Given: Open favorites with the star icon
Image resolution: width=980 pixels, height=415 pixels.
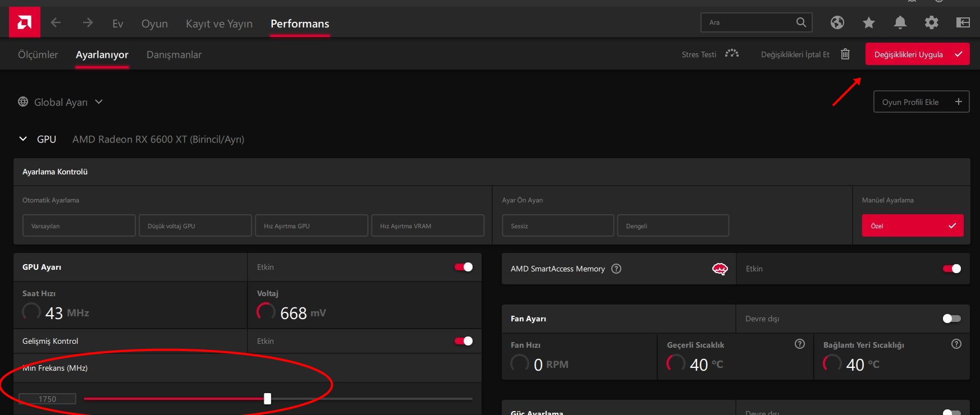Looking at the screenshot, I should click(x=869, y=22).
